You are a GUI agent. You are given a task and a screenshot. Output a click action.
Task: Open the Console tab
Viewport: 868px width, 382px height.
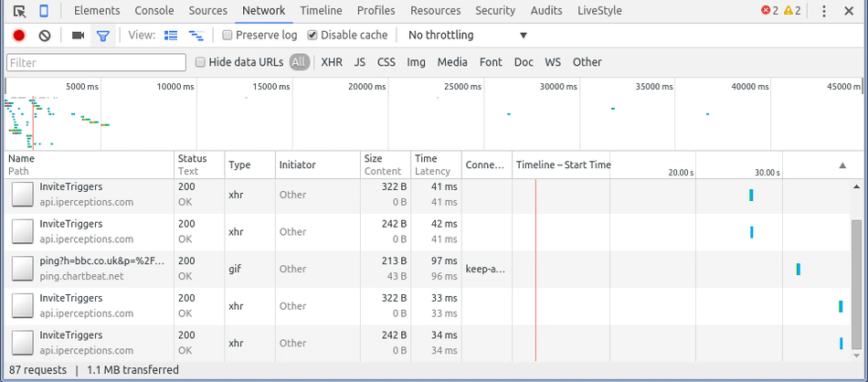pos(154,11)
